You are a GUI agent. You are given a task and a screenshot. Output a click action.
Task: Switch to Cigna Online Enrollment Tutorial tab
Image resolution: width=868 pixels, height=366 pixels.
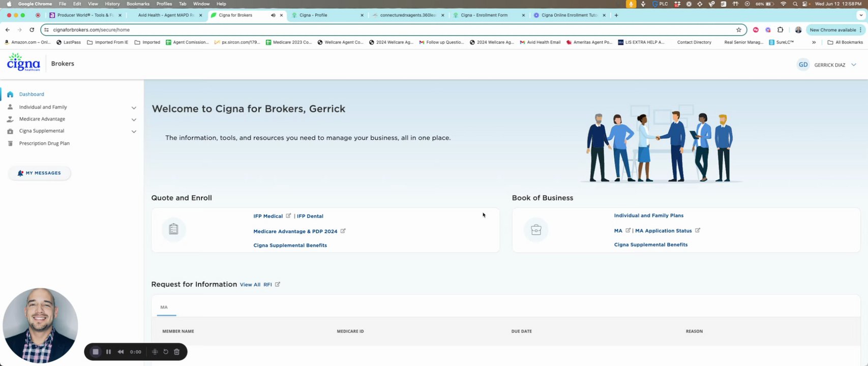tap(570, 15)
